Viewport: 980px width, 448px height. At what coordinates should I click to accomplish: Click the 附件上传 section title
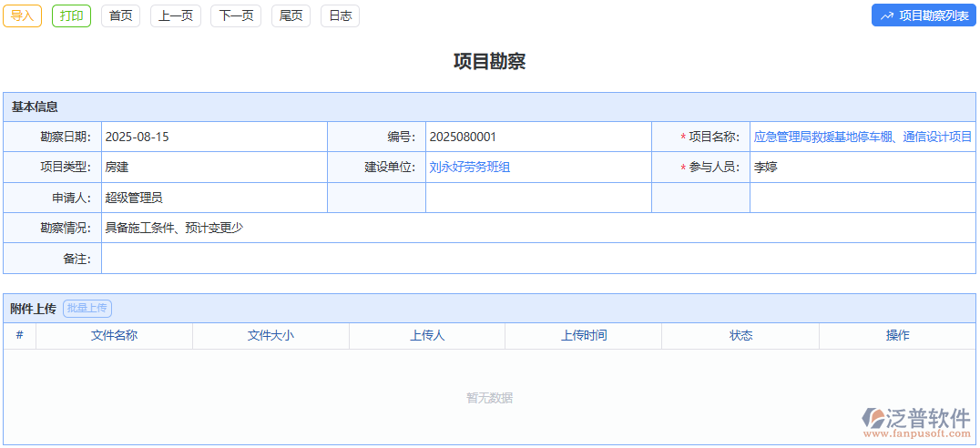pos(33,309)
